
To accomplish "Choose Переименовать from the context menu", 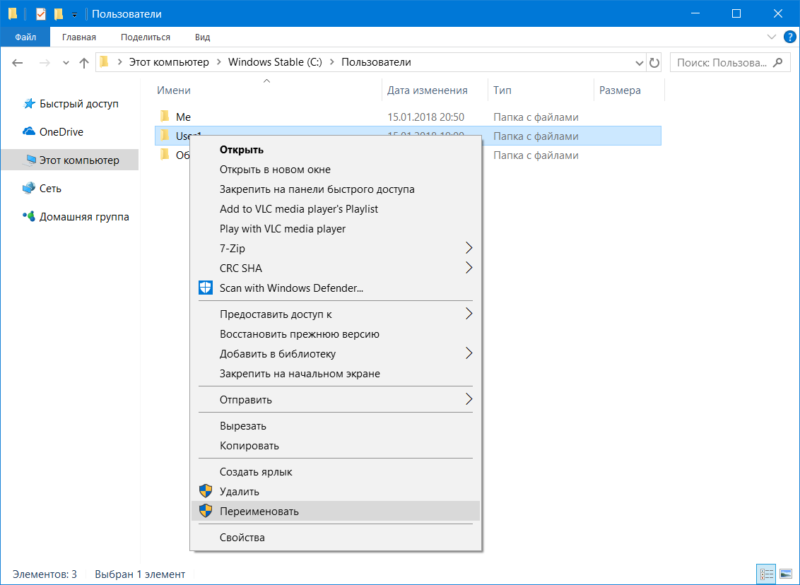I will (x=258, y=510).
